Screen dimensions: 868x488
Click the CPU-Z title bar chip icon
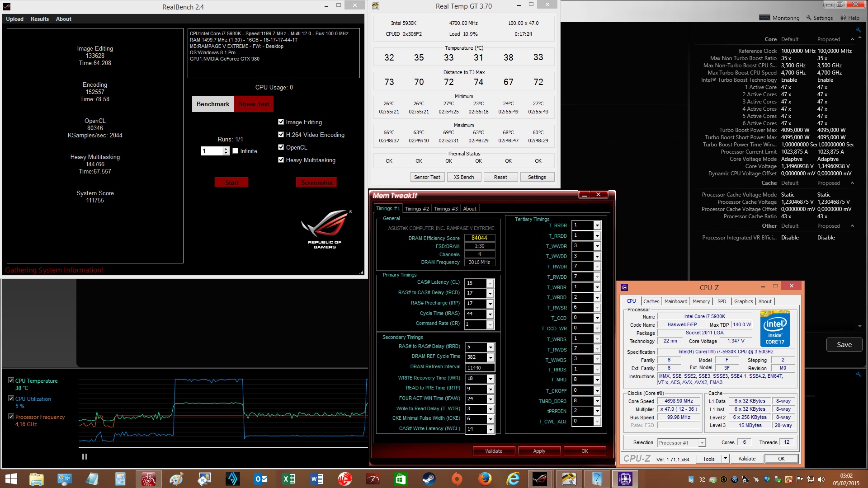pyautogui.click(x=624, y=287)
